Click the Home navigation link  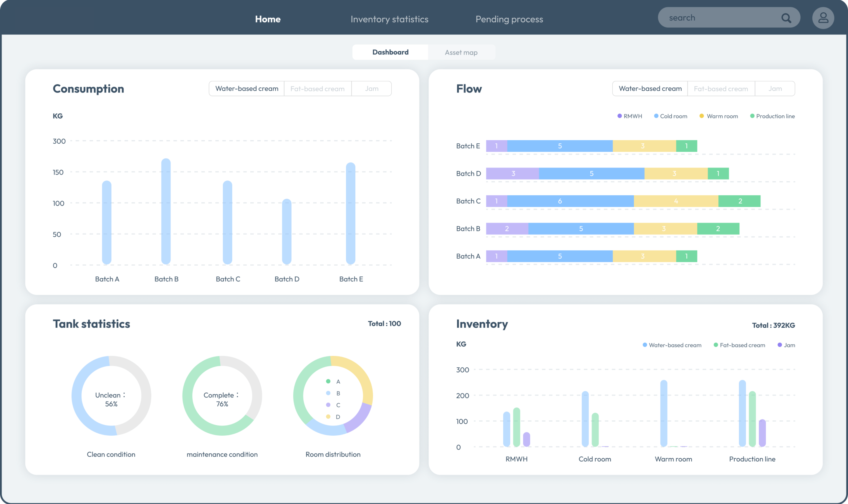point(268,19)
